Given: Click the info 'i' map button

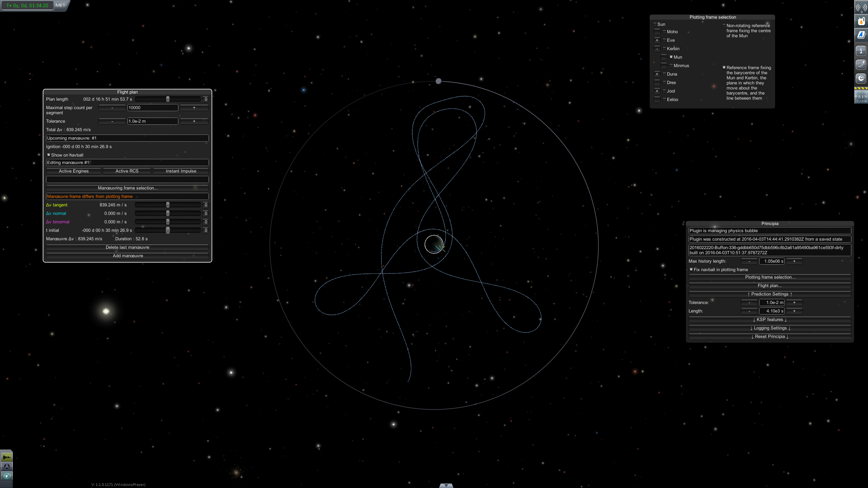Looking at the screenshot, I should (x=861, y=51).
